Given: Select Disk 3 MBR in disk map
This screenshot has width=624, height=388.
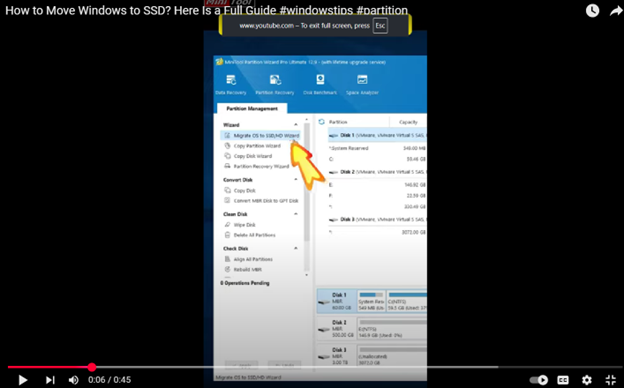Looking at the screenshot, I should [336, 356].
